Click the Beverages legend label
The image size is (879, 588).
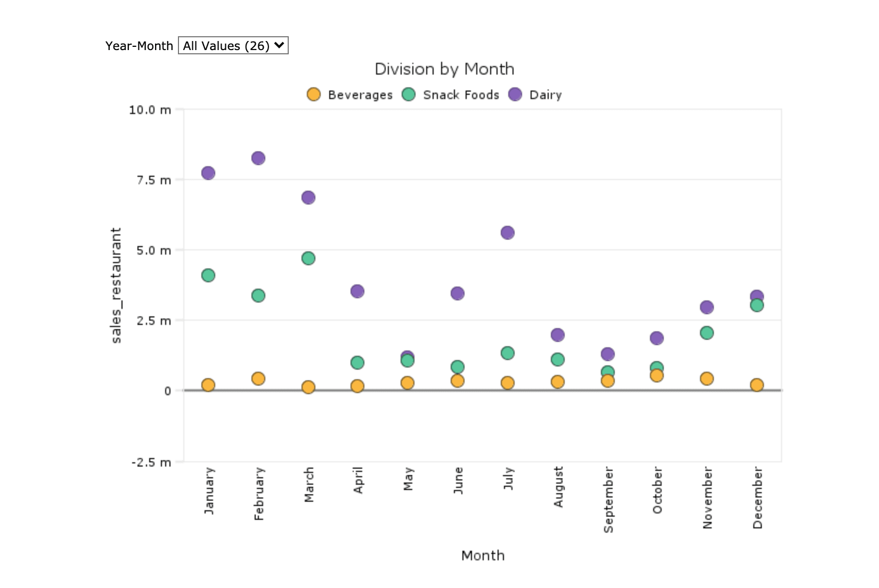360,95
